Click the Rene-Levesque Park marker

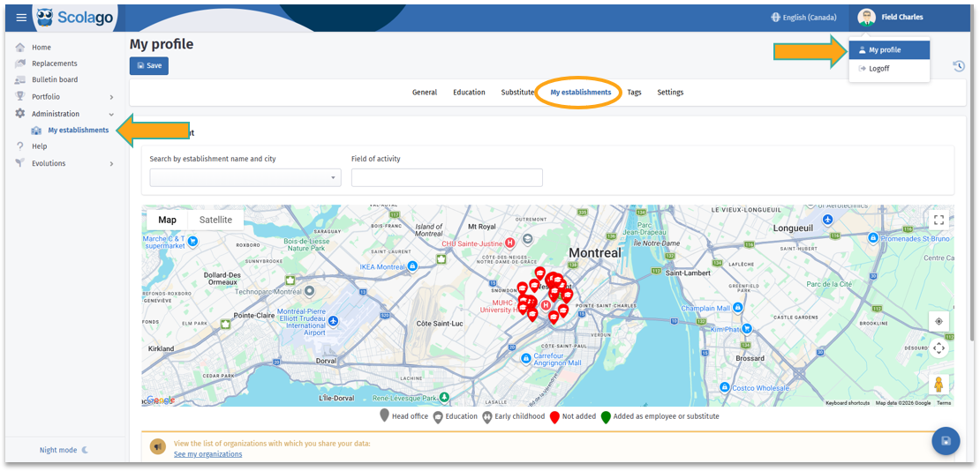(444, 397)
